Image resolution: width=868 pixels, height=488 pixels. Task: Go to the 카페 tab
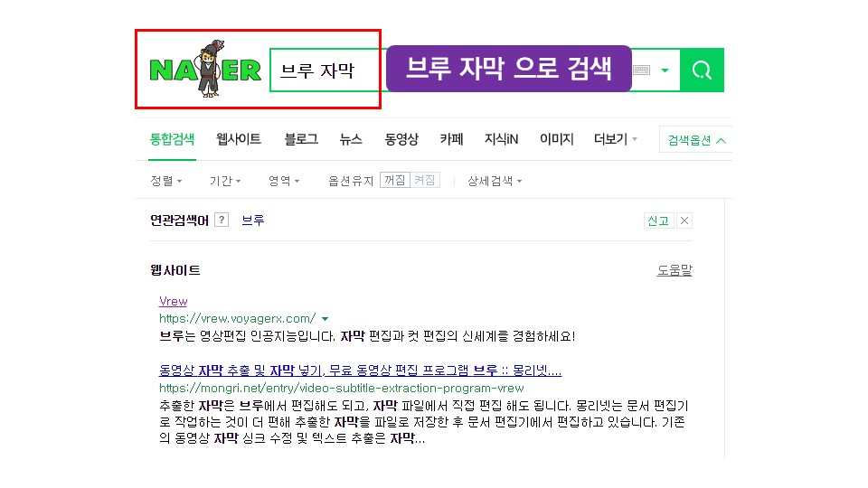[451, 139]
